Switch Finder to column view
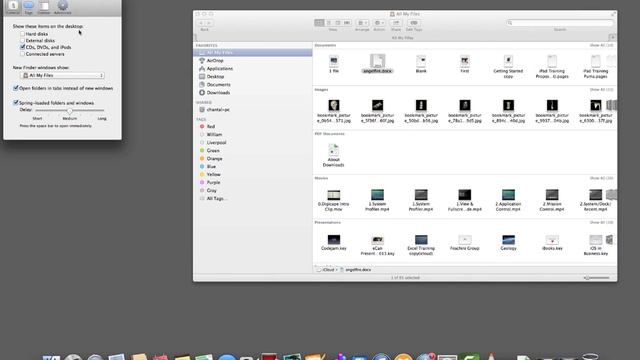 point(338,23)
